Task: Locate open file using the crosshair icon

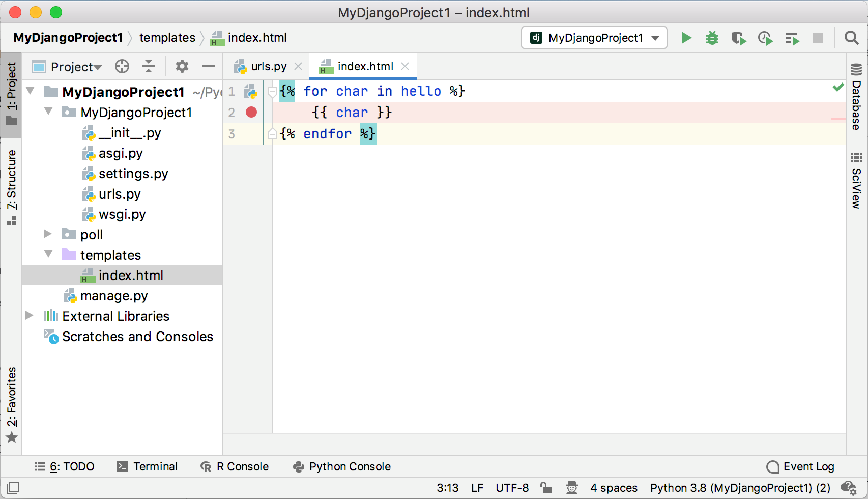Action: pos(122,66)
